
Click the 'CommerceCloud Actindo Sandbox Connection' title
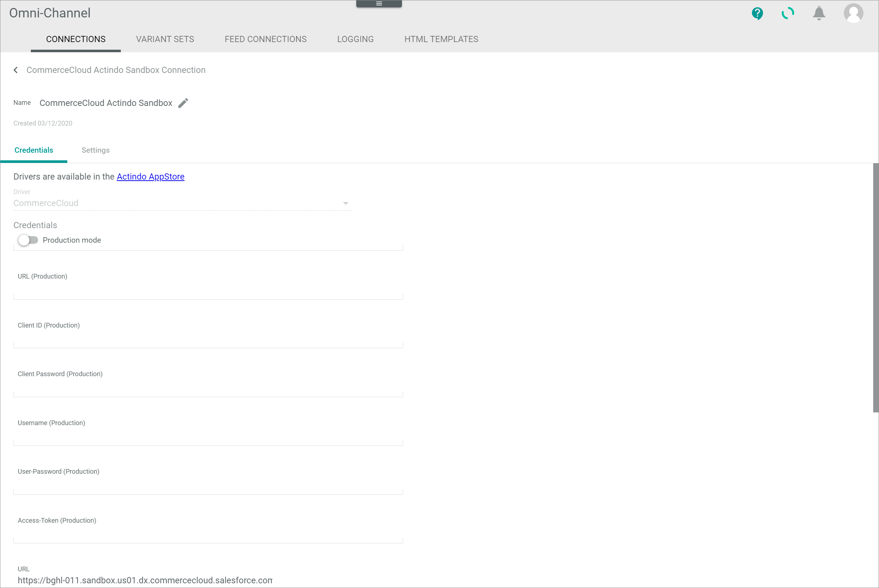116,70
